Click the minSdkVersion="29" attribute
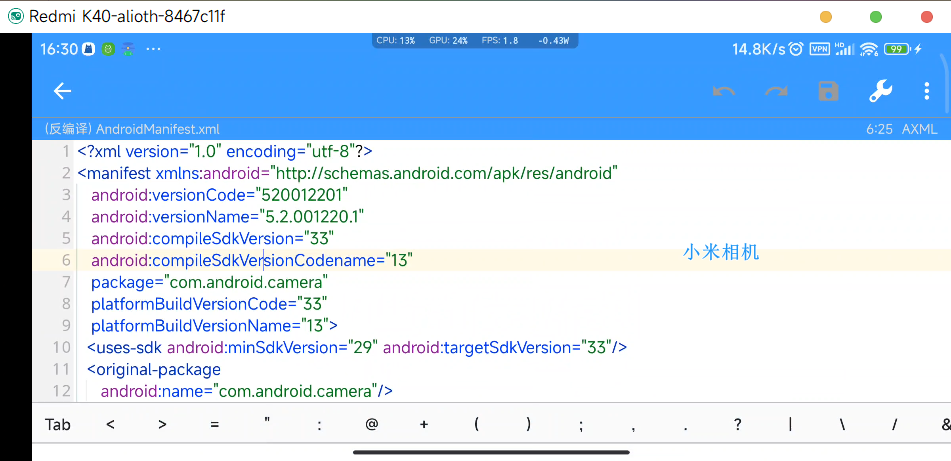Viewport: 951px width, 461px height. (273, 348)
